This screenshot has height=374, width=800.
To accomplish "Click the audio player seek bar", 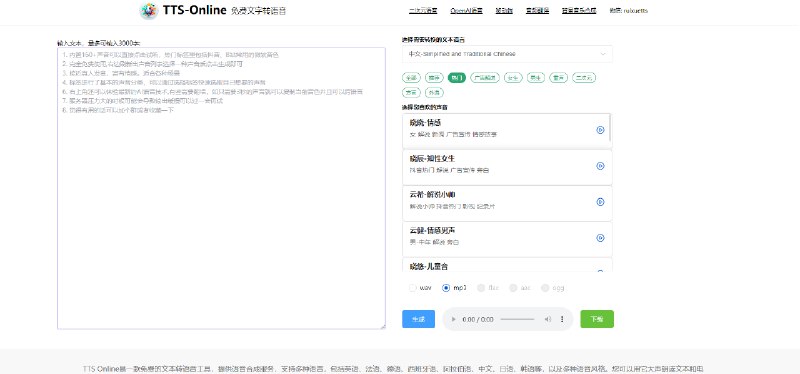I will pyautogui.click(x=517, y=319).
